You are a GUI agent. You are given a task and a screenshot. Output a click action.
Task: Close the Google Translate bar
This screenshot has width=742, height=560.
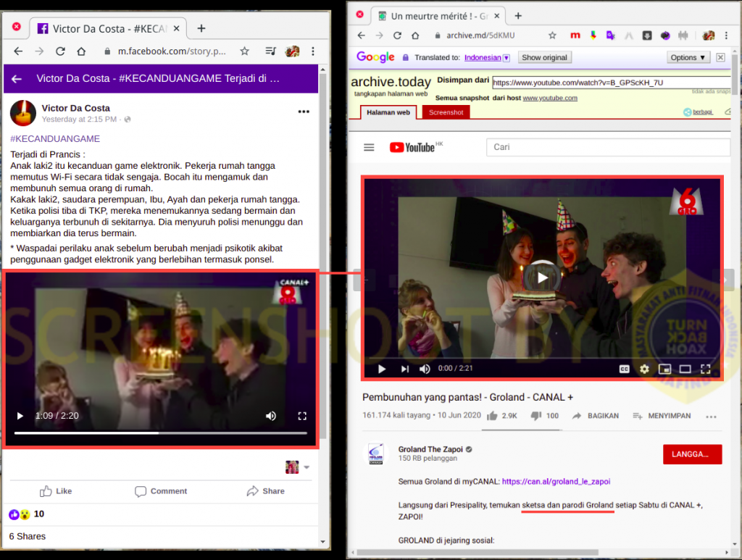pyautogui.click(x=720, y=58)
